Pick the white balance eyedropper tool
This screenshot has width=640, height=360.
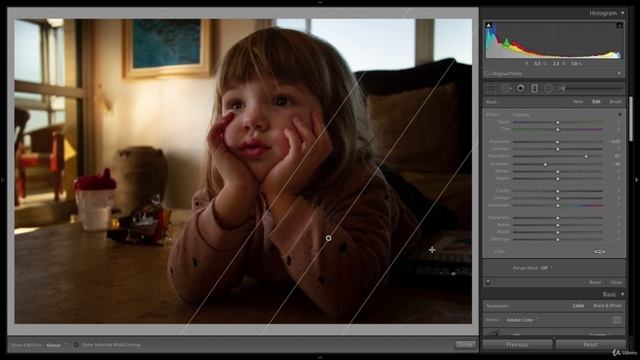[x=495, y=333]
